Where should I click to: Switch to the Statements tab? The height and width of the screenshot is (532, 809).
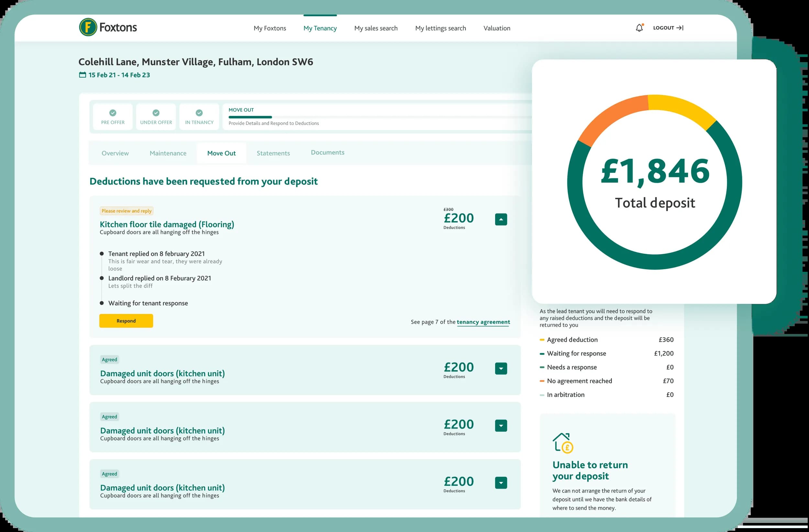273,153
